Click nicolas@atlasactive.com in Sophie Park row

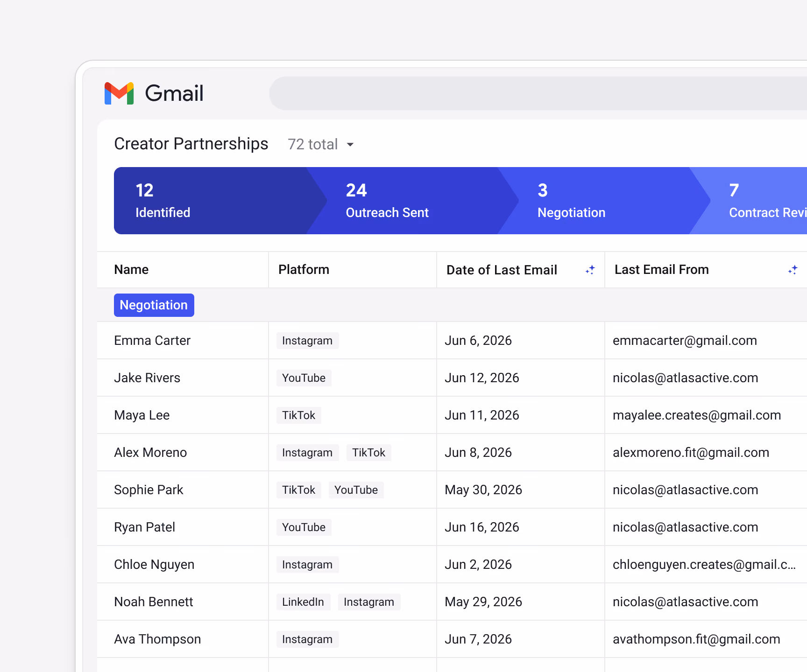click(x=685, y=490)
